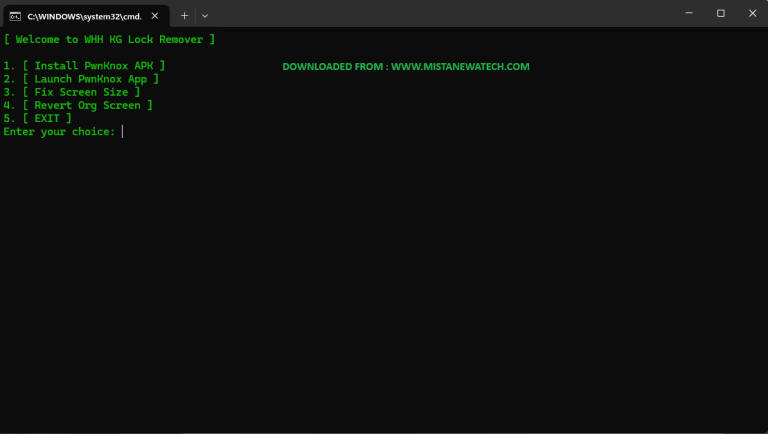Click the Install PwnKnox APK option line
Image resolution: width=768 pixels, height=434 pixels.
coord(84,66)
